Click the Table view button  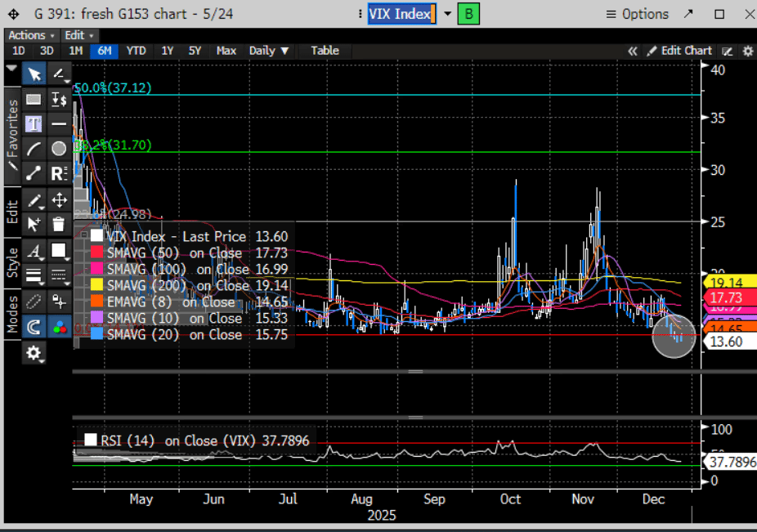(x=325, y=51)
